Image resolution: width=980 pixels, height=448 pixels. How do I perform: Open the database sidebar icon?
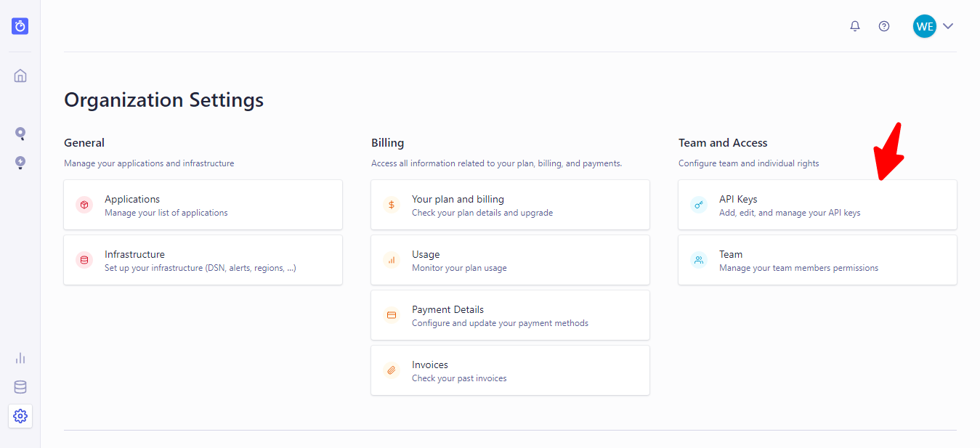20,387
